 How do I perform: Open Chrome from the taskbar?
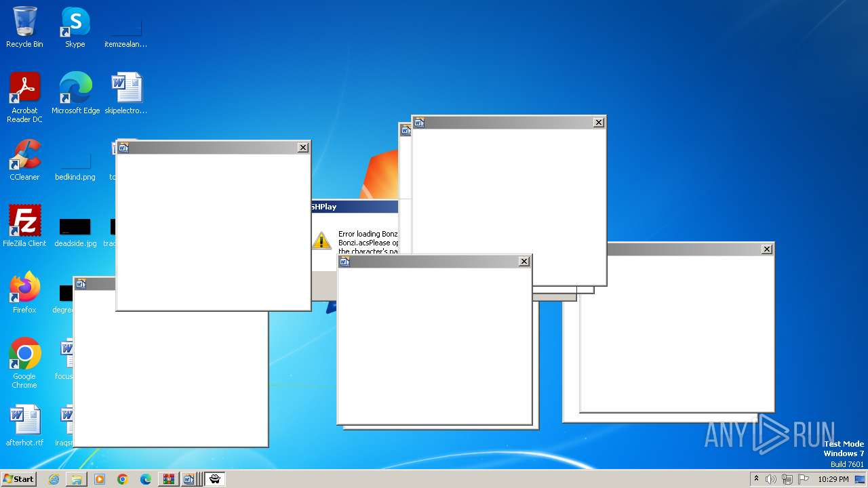(x=123, y=479)
